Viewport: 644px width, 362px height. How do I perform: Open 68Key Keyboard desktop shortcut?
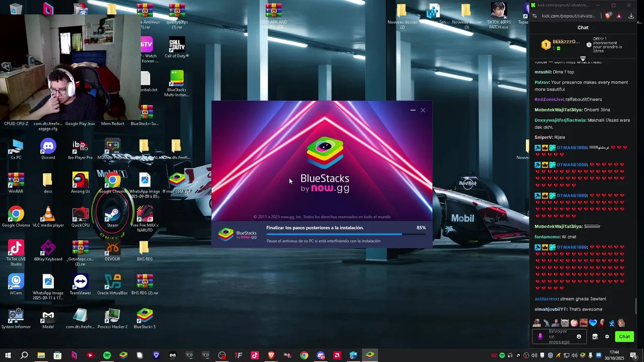point(48,251)
